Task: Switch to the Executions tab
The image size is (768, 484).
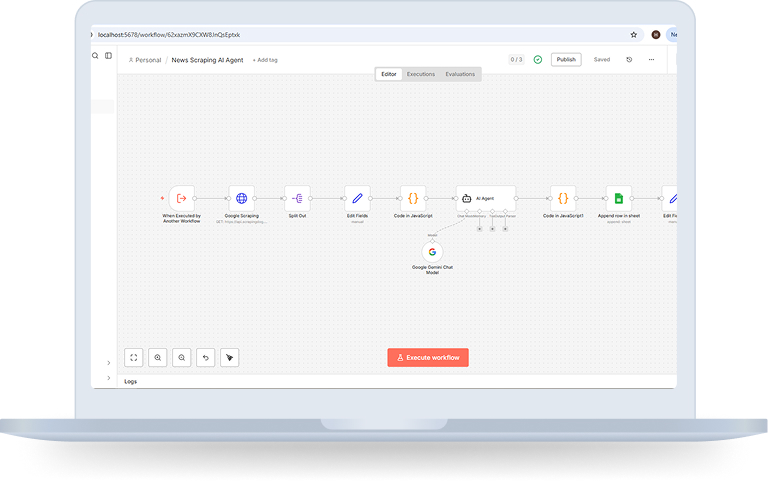Action: (421, 74)
